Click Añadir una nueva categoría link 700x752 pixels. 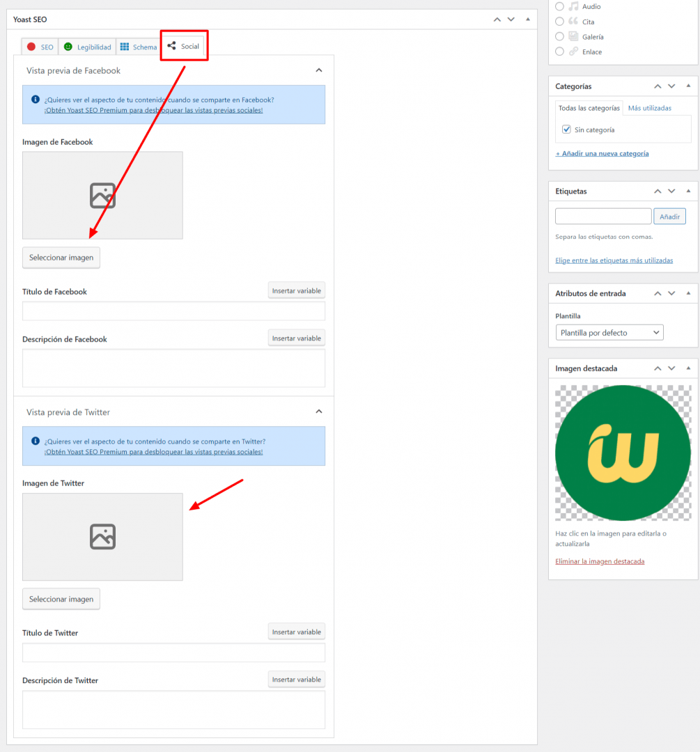point(602,153)
